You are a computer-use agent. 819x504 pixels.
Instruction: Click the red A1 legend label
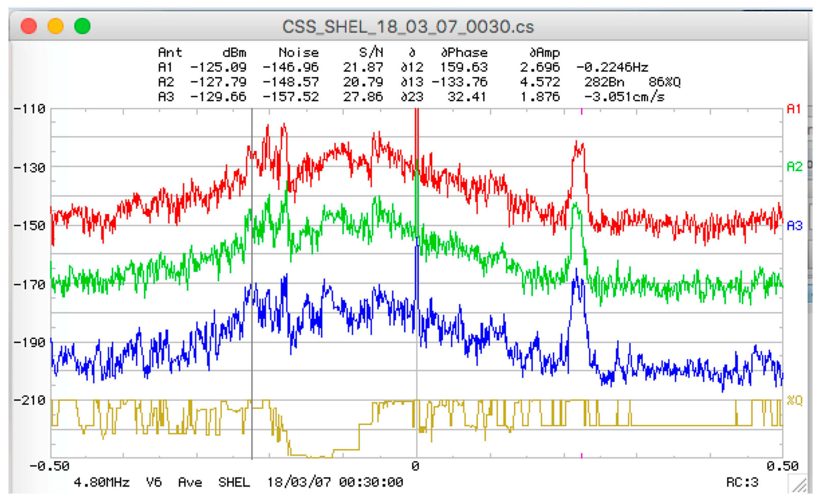pos(794,109)
